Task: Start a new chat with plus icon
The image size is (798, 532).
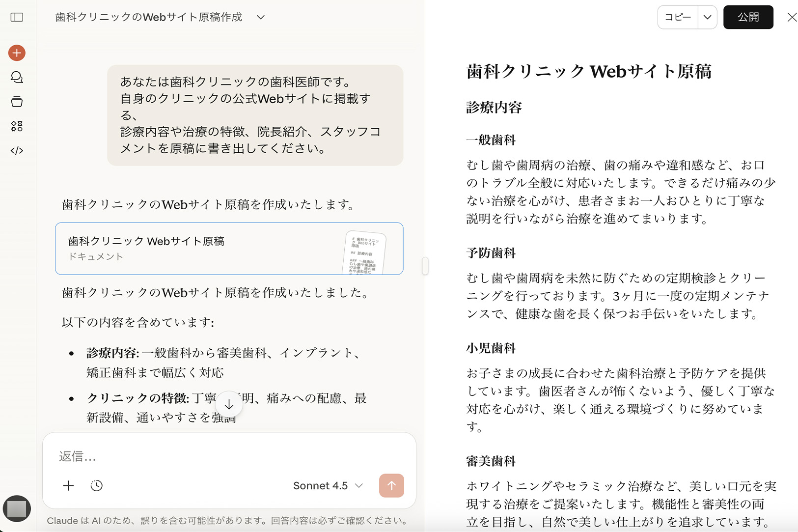Action: point(17,53)
